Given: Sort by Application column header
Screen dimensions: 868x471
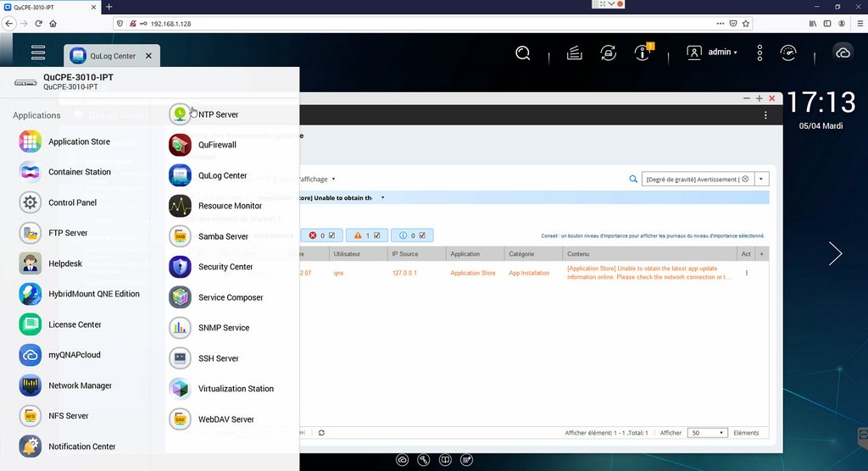Looking at the screenshot, I should [475, 254].
